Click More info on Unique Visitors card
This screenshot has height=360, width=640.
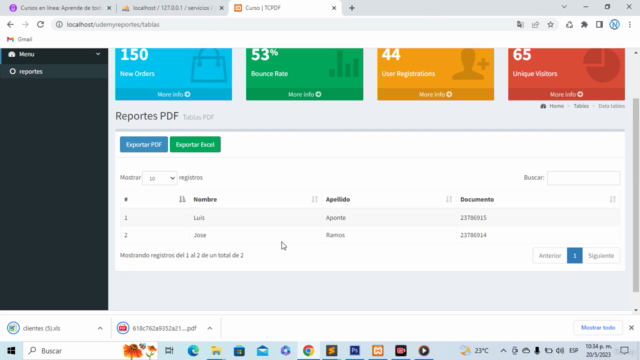coord(566,94)
